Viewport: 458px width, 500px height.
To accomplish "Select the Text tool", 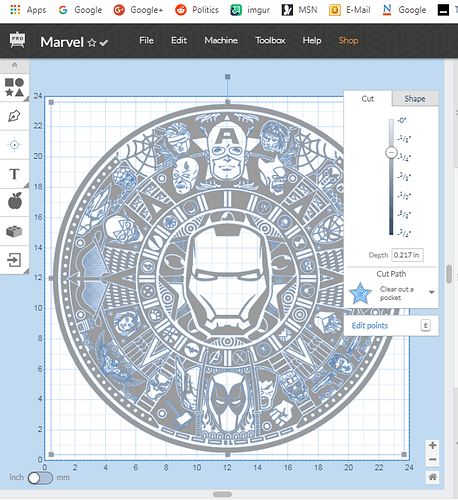I will point(14,174).
